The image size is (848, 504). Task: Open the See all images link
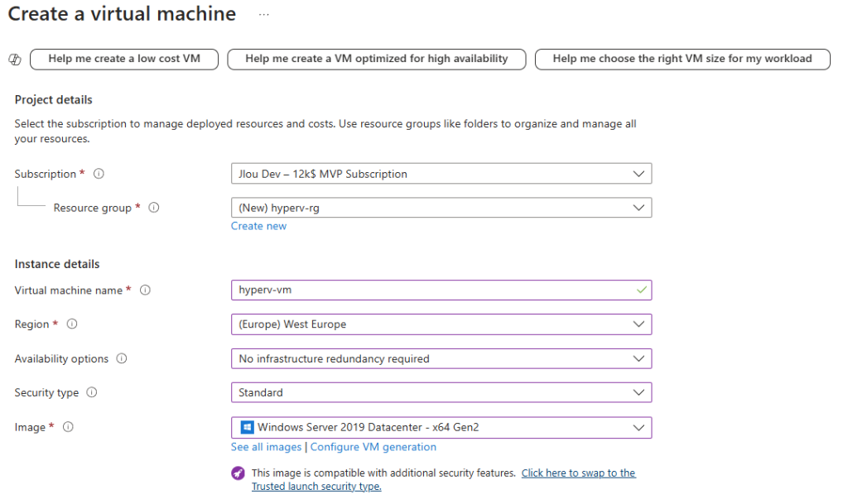[266, 447]
